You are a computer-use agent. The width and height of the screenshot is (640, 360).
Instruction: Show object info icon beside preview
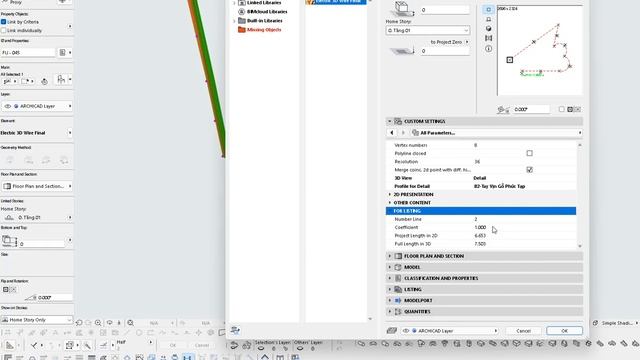489,49
